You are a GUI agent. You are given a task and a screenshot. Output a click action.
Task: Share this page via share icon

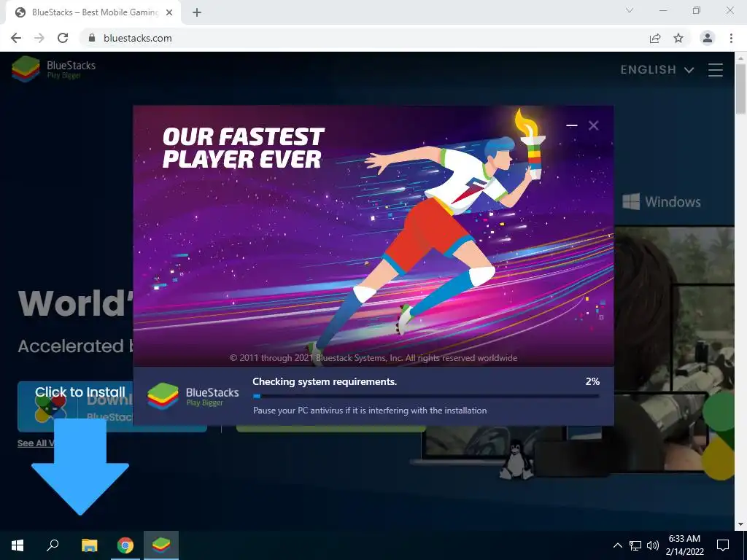click(655, 38)
